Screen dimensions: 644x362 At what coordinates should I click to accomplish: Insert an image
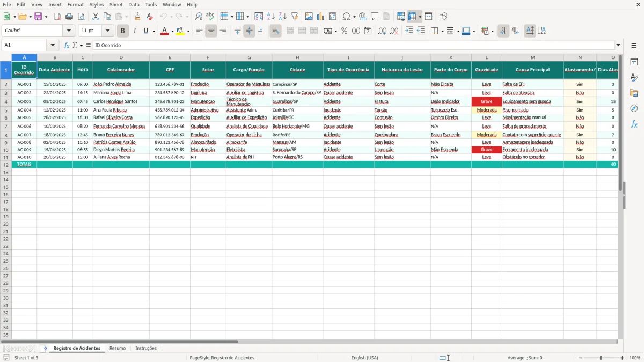coord(309,17)
